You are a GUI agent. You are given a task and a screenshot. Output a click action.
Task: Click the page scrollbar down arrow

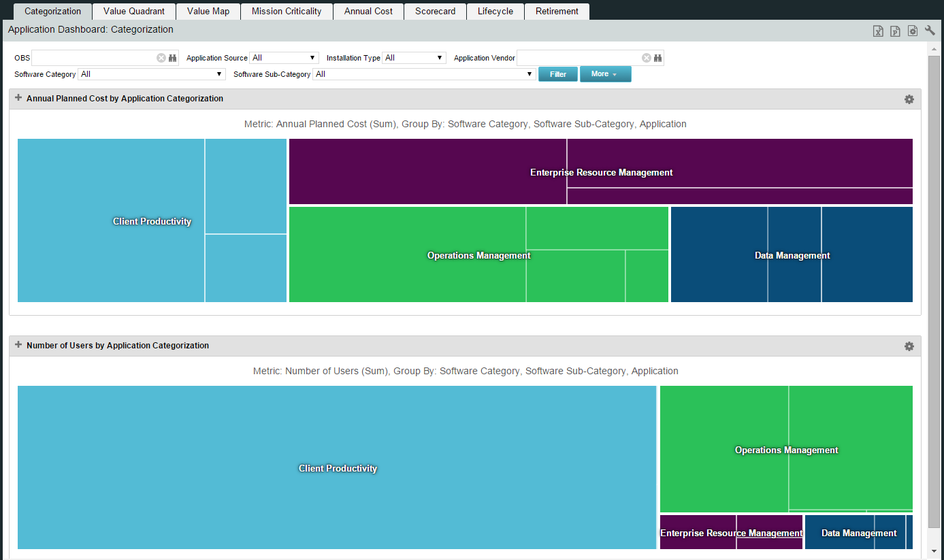click(x=934, y=552)
